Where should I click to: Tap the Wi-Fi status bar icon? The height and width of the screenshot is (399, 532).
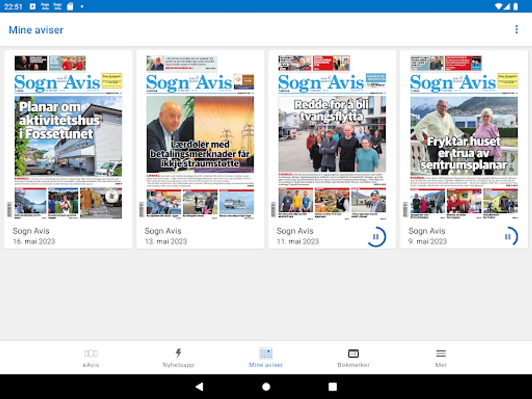(x=499, y=6)
